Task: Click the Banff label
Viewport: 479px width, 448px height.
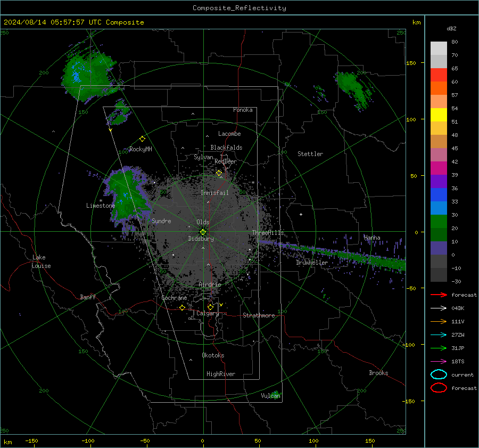Action: pyautogui.click(x=88, y=297)
